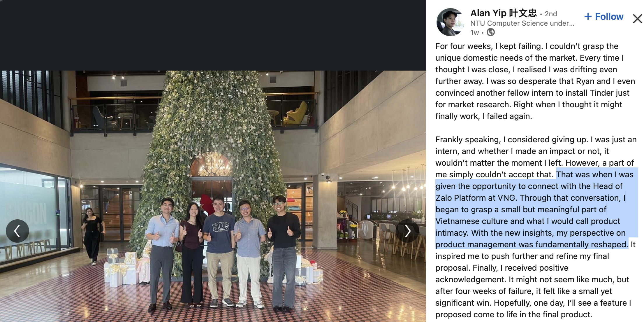Click the 2nd degree connection label
644x322 pixels.
[551, 14]
